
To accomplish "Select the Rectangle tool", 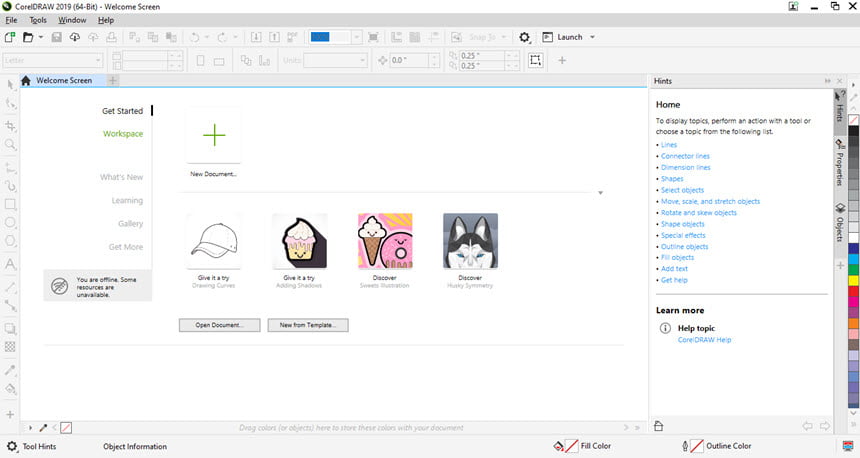I will 10,205.
